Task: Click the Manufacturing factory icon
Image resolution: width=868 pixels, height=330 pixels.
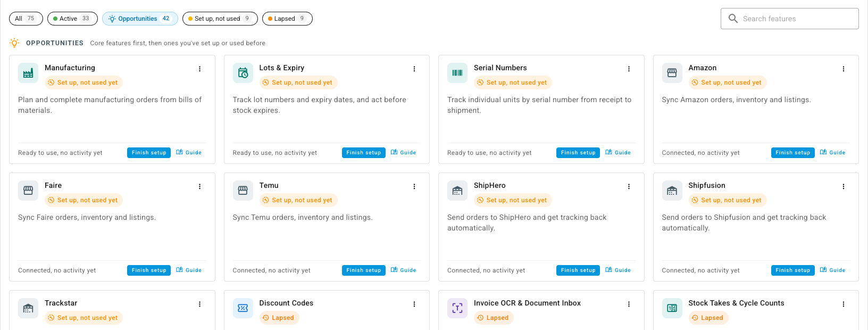Action: click(x=28, y=73)
